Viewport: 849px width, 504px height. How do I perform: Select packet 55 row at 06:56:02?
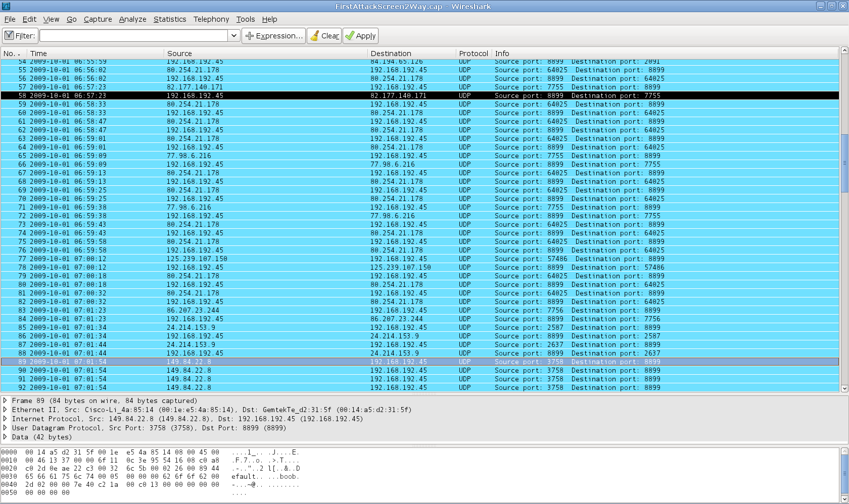coord(419,70)
